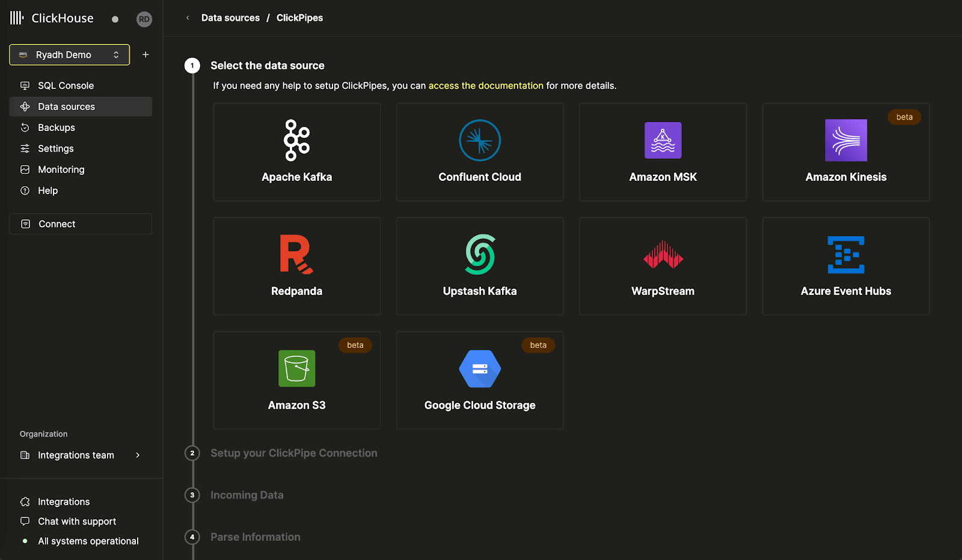This screenshot has height=560, width=962.
Task: Pick the WarpStream logo
Action: tap(663, 255)
